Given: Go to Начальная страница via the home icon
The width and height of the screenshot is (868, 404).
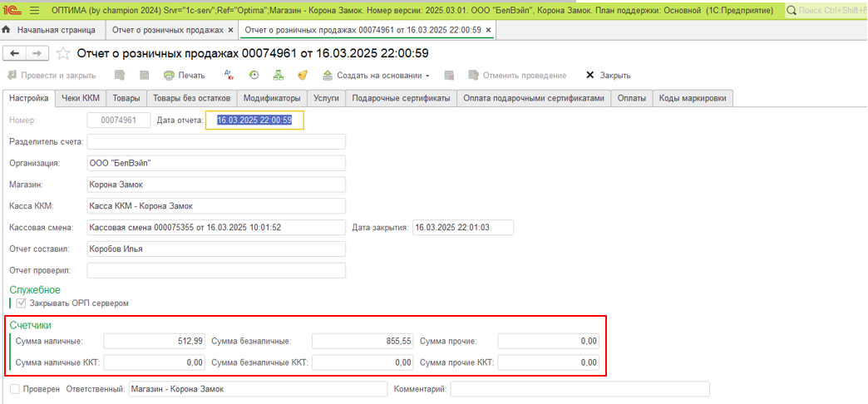Looking at the screenshot, I should 7,30.
